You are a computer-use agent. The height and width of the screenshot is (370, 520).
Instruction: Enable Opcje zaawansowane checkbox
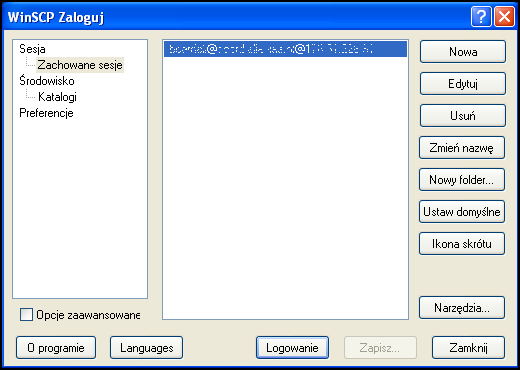coord(26,315)
